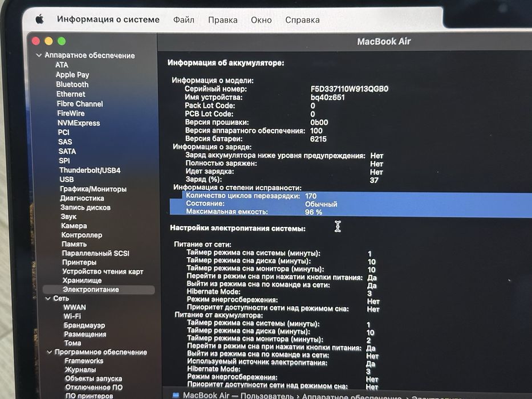This screenshot has height=399, width=532.
Task: Select SPI in the sidebar
Action: point(64,161)
